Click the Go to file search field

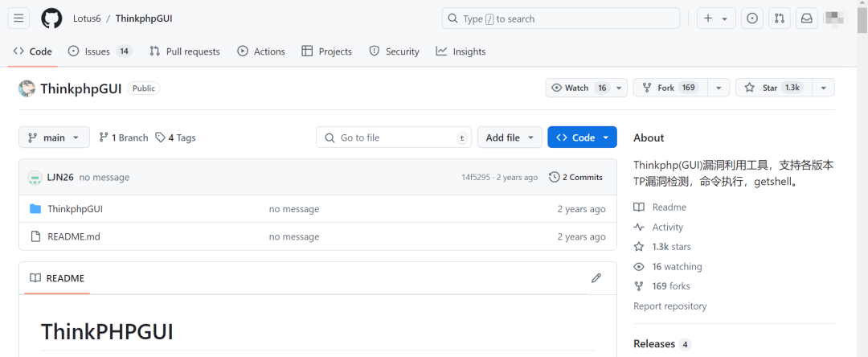pyautogui.click(x=394, y=137)
